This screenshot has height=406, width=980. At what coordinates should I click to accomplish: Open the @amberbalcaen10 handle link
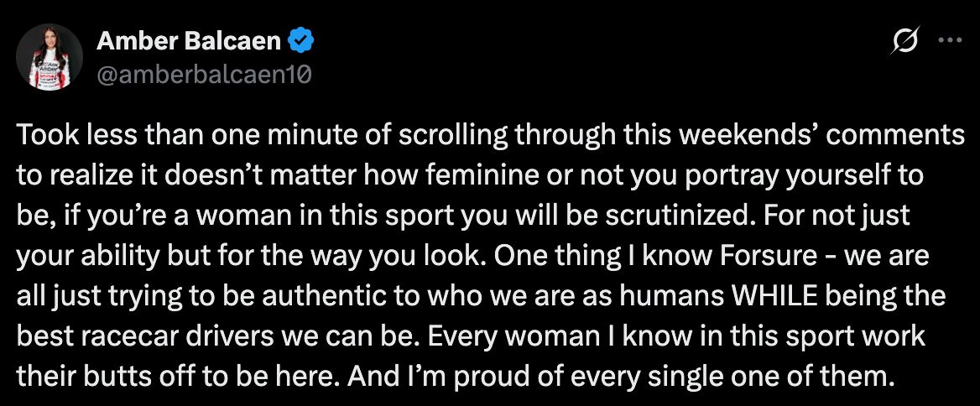204,75
